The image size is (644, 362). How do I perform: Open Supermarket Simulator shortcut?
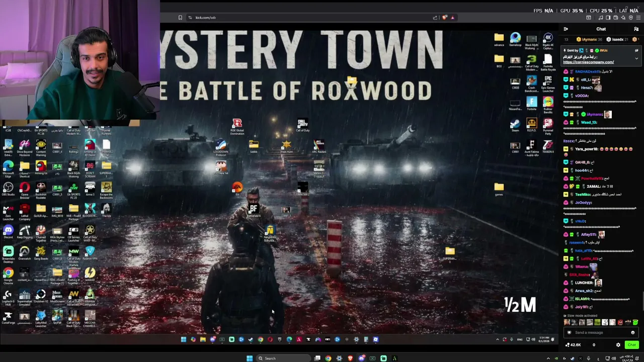point(24,296)
